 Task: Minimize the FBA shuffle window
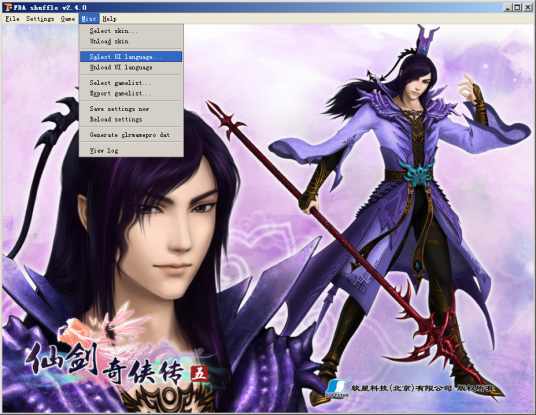(508, 7)
